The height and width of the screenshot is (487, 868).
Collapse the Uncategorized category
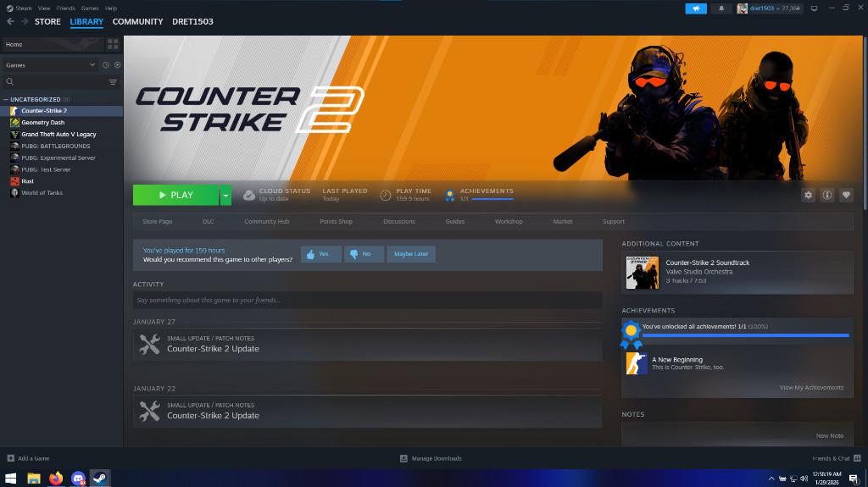(x=6, y=100)
